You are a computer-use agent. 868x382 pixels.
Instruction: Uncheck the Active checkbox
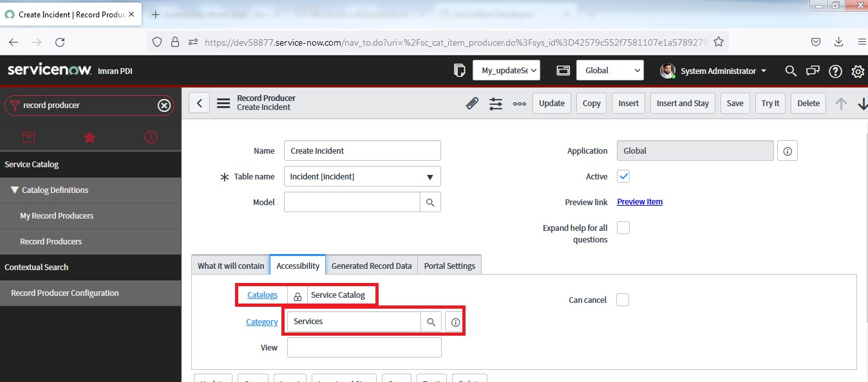click(x=623, y=176)
